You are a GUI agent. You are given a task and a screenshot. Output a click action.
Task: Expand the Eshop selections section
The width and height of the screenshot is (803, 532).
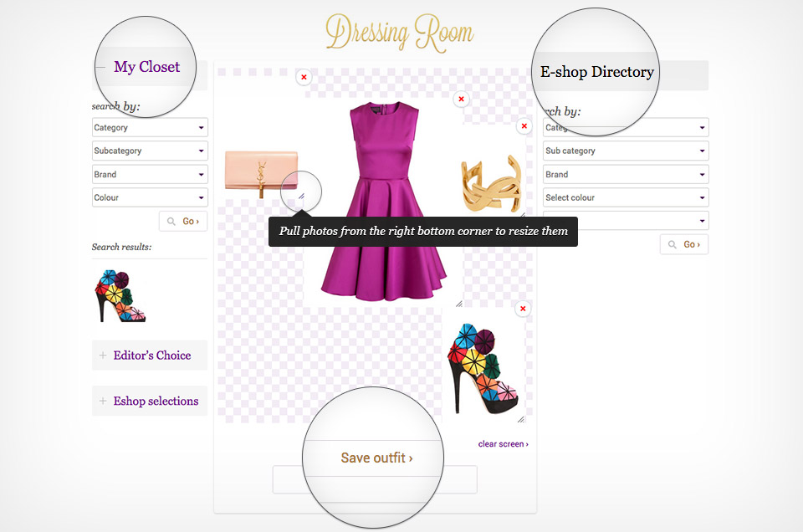(x=149, y=401)
